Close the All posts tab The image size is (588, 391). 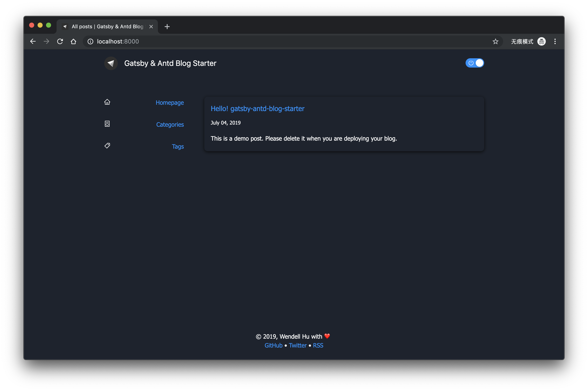click(x=151, y=26)
